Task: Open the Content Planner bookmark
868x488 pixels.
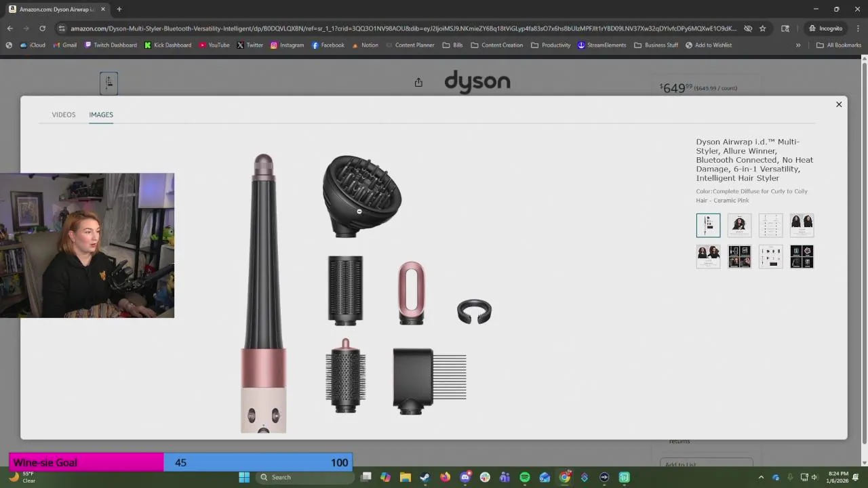Action: click(410, 45)
